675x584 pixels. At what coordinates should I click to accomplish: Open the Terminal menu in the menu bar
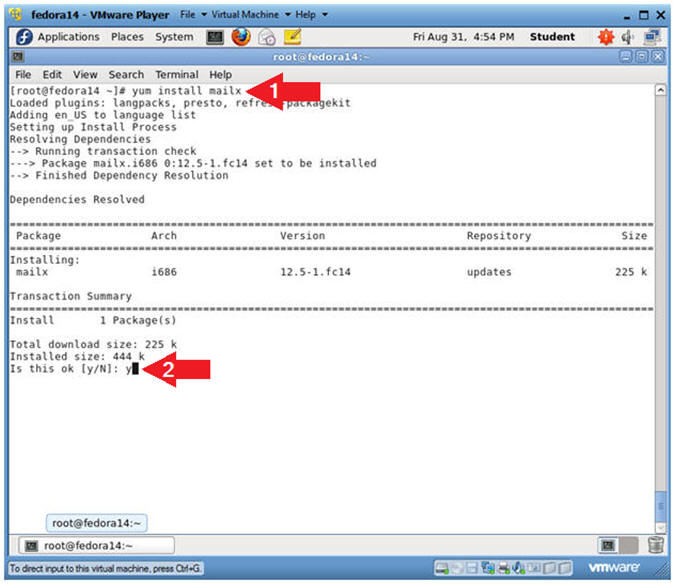pyautogui.click(x=176, y=74)
